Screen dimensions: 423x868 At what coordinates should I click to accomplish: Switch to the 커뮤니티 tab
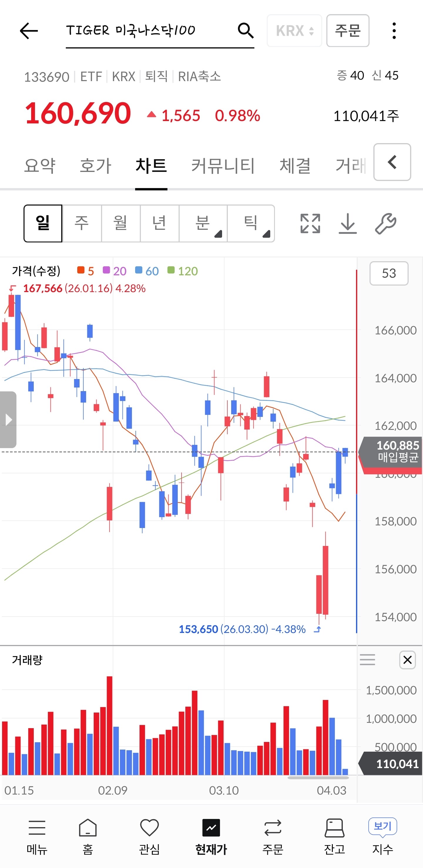(x=223, y=165)
